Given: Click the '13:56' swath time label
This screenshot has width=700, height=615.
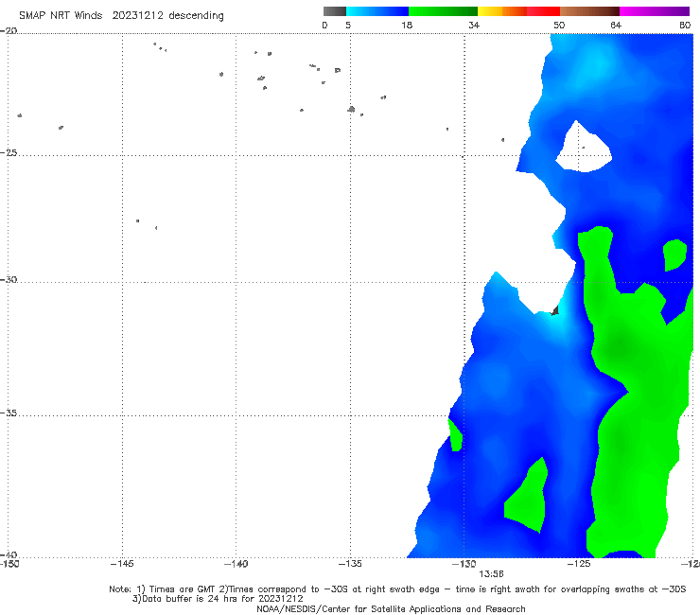Looking at the screenshot, I should [491, 574].
